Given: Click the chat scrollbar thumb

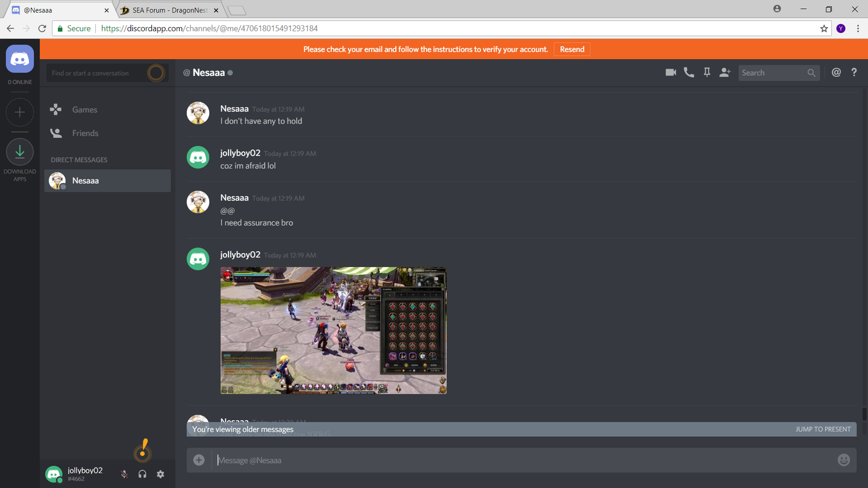Looking at the screenshot, I should (864, 414).
